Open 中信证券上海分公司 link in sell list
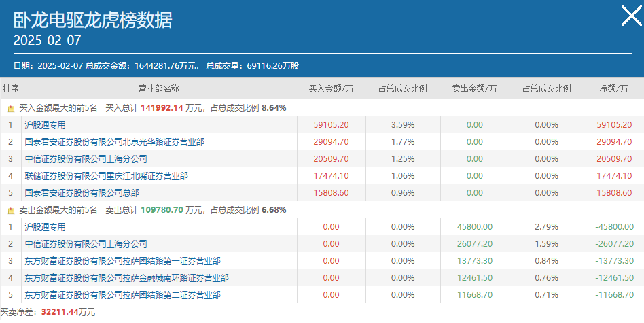 86,243
